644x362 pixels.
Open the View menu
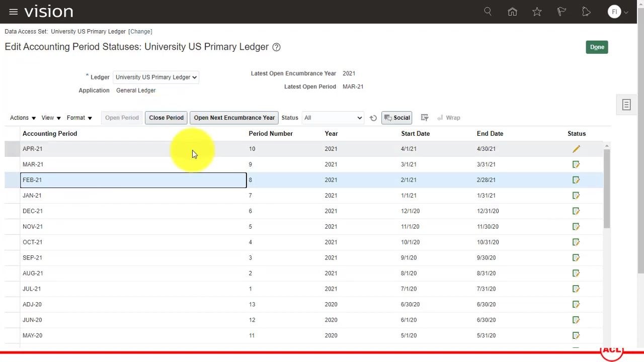click(51, 118)
